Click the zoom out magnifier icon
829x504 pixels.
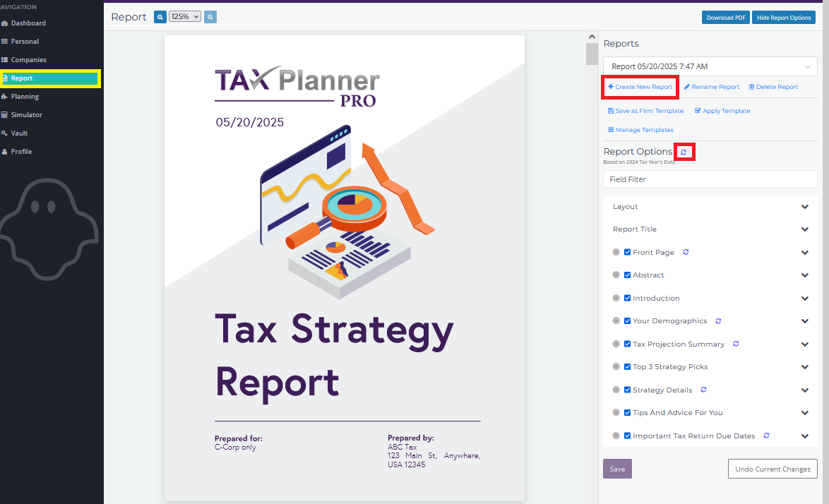pyautogui.click(x=160, y=17)
